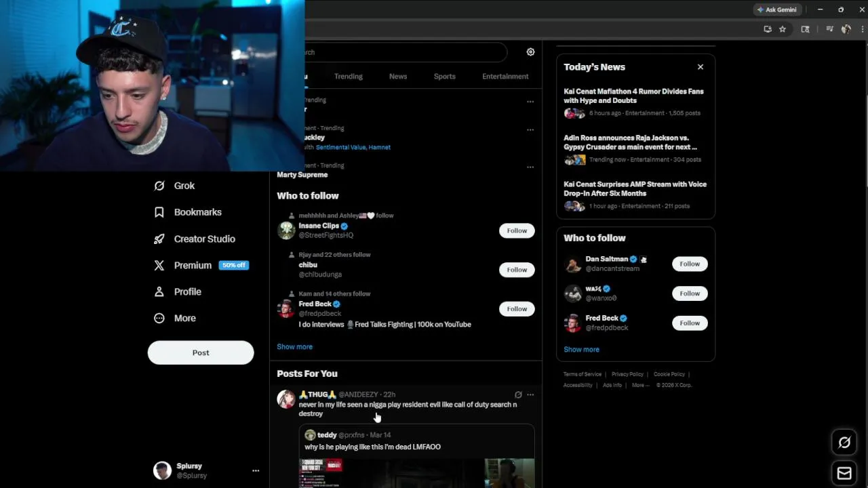Open the Marty Supreme trend
The image size is (868, 488).
(x=302, y=175)
